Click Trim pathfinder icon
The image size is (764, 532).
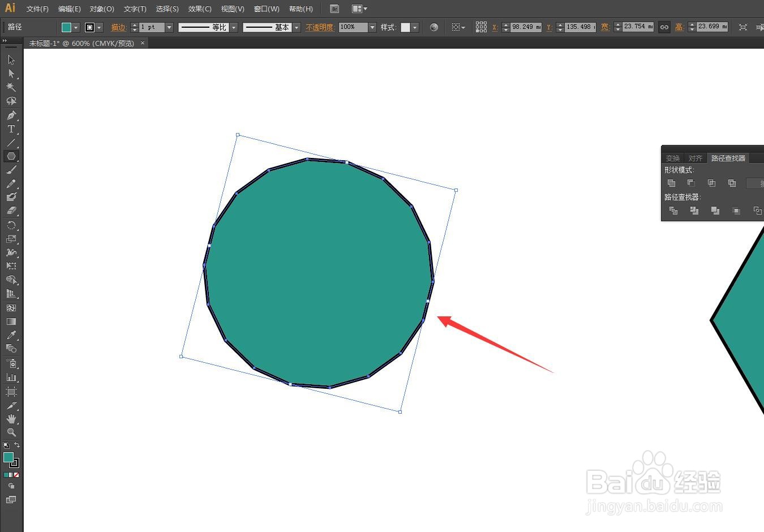[694, 211]
